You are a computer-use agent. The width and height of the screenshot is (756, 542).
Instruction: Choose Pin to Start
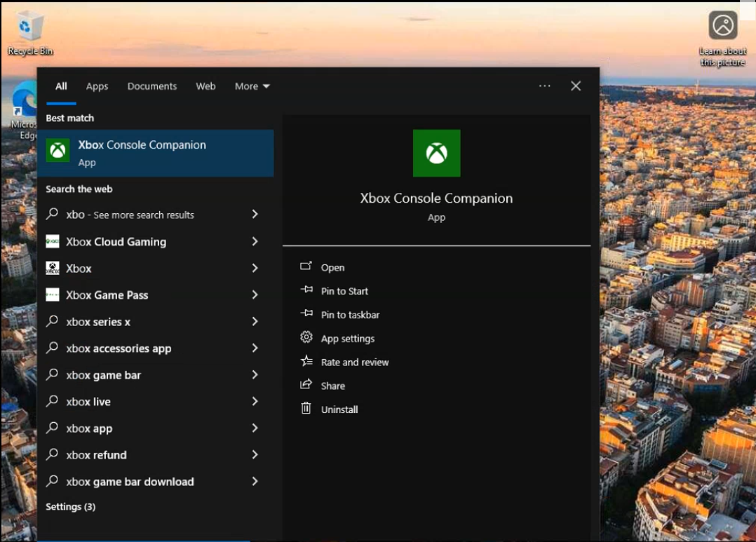point(344,291)
